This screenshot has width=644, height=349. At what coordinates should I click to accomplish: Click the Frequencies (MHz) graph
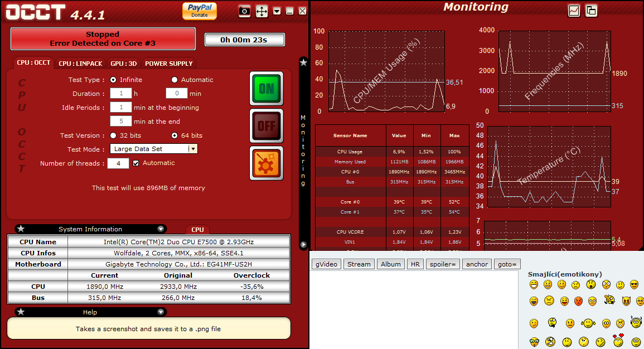tap(554, 71)
